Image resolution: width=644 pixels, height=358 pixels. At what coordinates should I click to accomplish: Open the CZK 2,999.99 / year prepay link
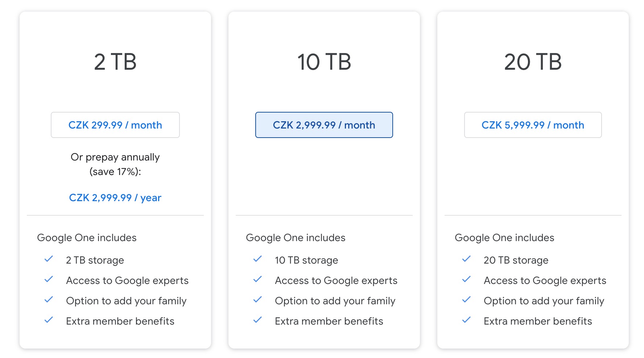[115, 198]
